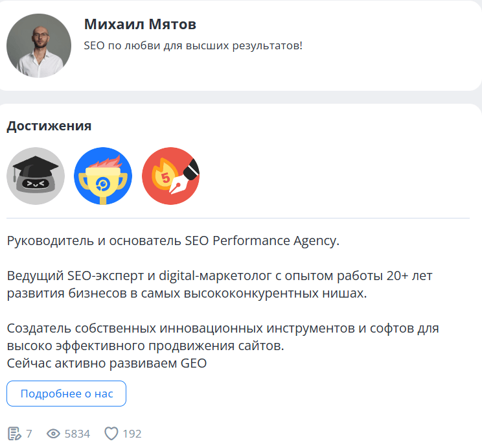
Task: Click the Михаил Мятов name heading
Action: 140,25
